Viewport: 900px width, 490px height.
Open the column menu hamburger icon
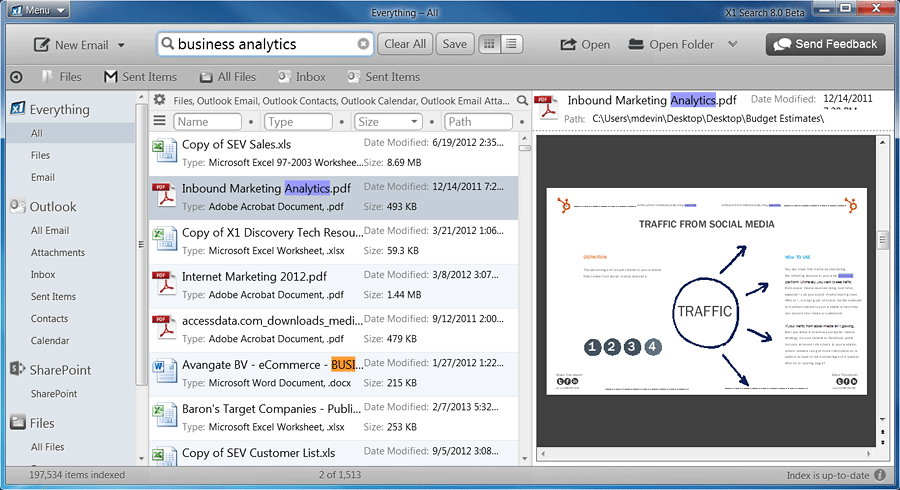point(159,121)
